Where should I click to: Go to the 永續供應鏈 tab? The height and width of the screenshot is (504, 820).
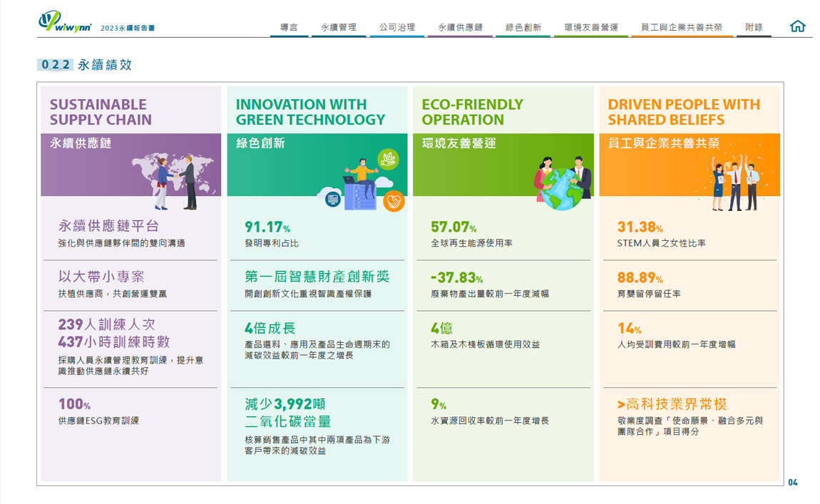[460, 27]
